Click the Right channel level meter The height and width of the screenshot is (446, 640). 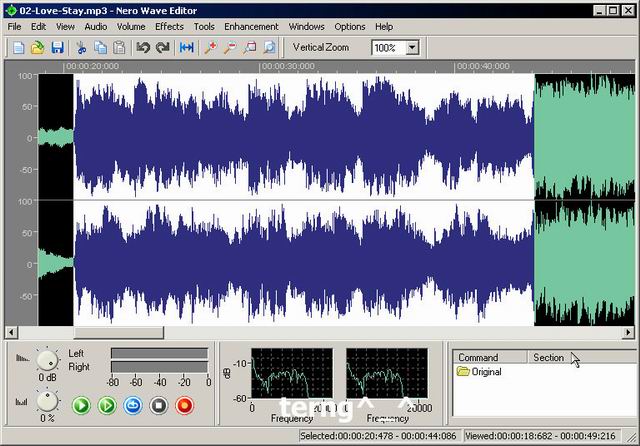pos(160,367)
